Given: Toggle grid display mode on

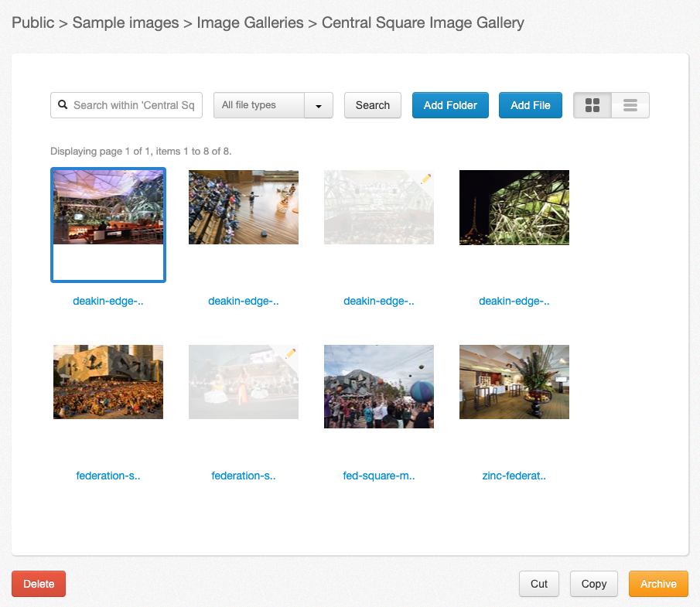Looking at the screenshot, I should tap(592, 104).
